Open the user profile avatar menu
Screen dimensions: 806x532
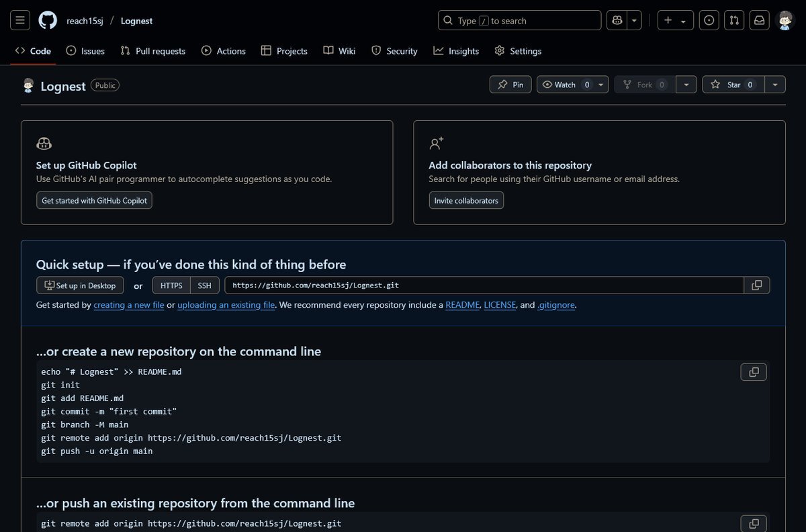(785, 20)
